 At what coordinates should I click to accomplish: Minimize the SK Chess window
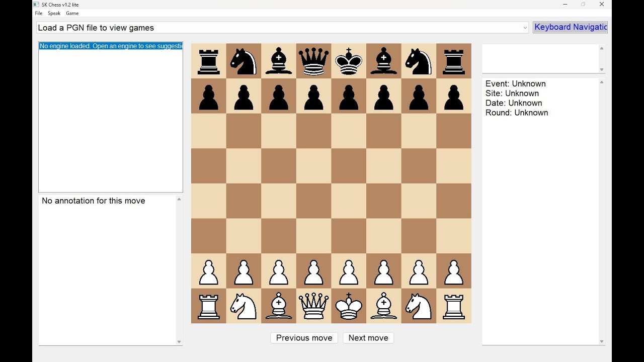click(565, 5)
